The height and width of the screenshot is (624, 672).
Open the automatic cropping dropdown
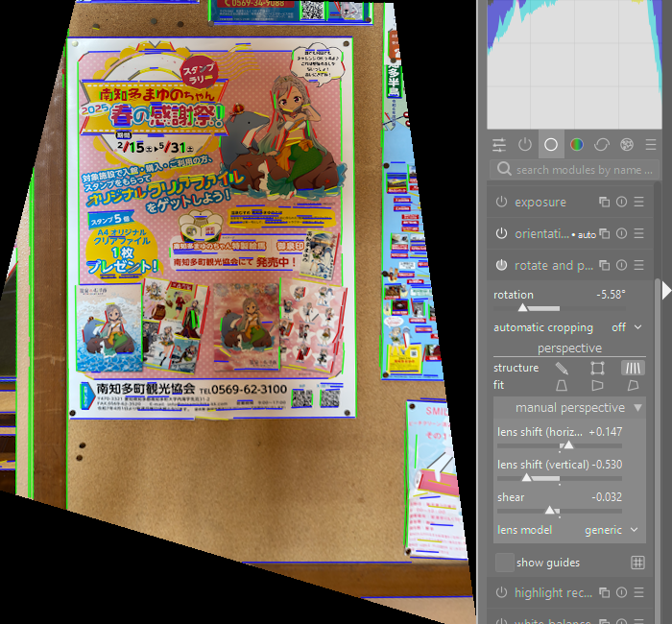[x=569, y=327]
